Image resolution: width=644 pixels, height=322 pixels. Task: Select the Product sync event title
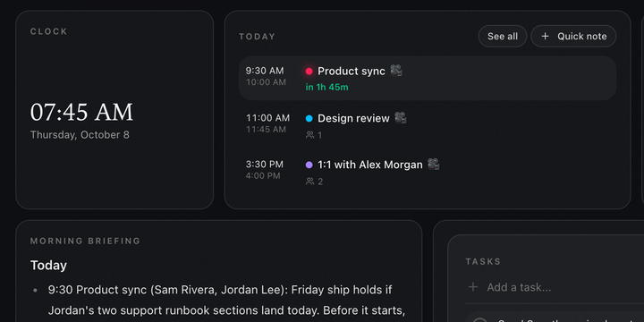tap(352, 71)
